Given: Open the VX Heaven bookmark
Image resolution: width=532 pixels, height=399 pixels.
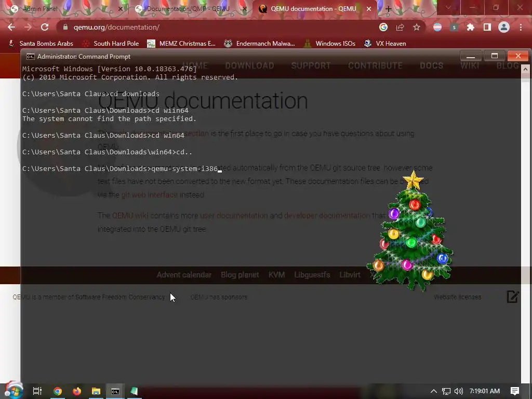Looking at the screenshot, I should point(385,44).
